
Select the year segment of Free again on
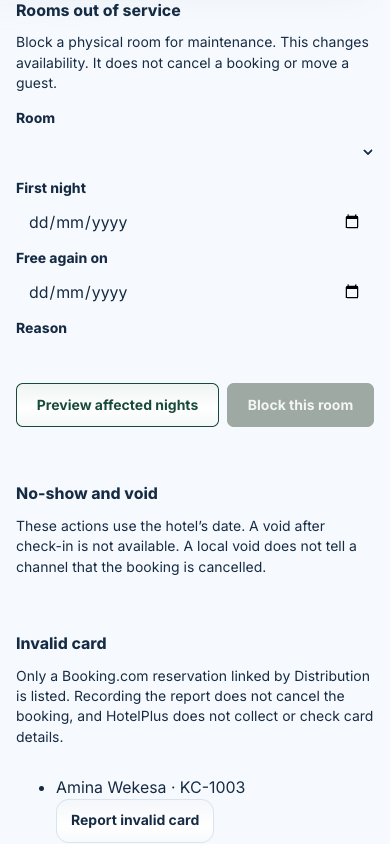click(x=110, y=292)
